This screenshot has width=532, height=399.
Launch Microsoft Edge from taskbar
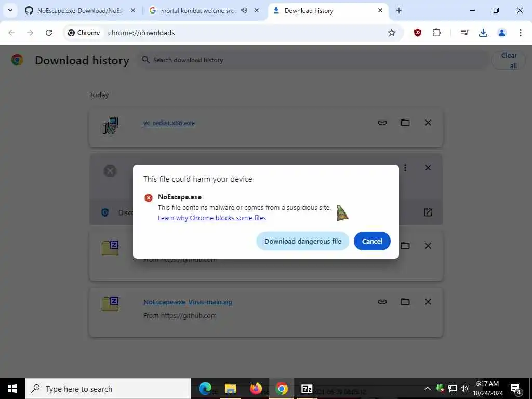205,389
